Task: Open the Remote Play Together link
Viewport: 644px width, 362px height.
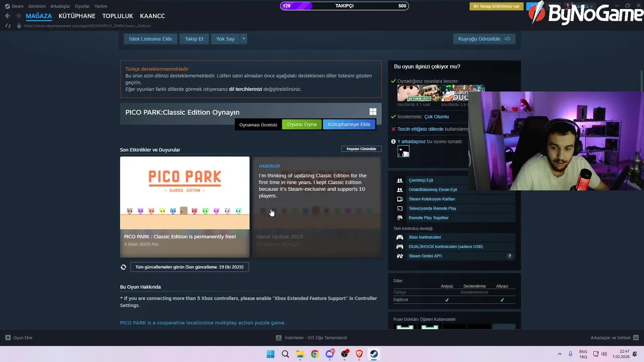Action: (429, 218)
